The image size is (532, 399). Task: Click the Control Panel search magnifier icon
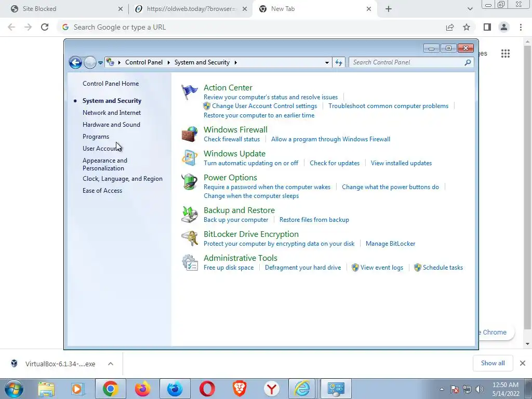pos(468,62)
